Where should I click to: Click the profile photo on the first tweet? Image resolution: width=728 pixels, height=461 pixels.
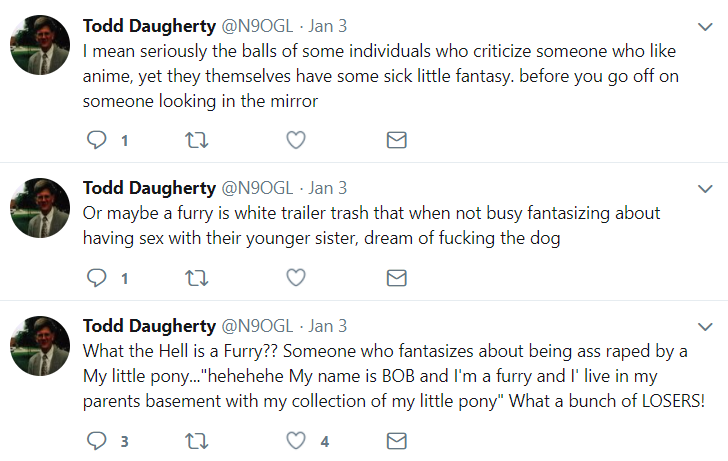39,45
